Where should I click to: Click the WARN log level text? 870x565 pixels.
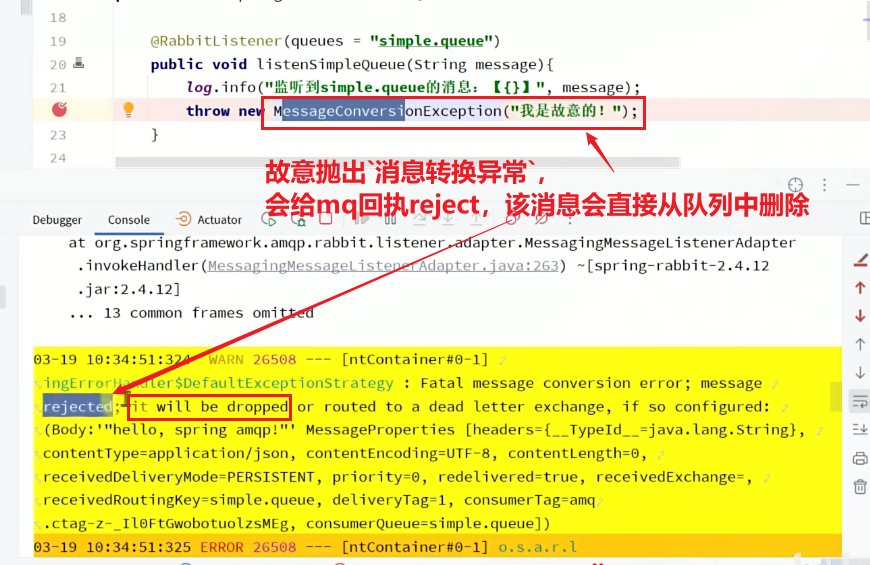[226, 360]
